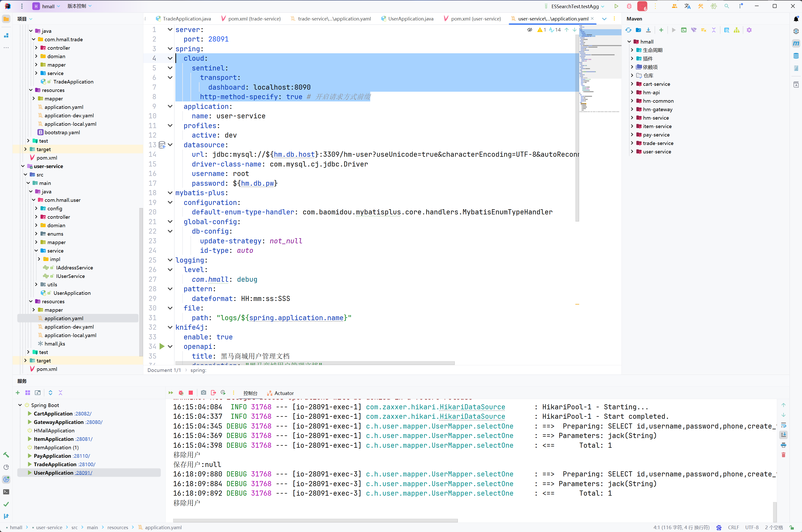
Task: Open application-dev.yaml under user-service resources
Action: (69, 327)
